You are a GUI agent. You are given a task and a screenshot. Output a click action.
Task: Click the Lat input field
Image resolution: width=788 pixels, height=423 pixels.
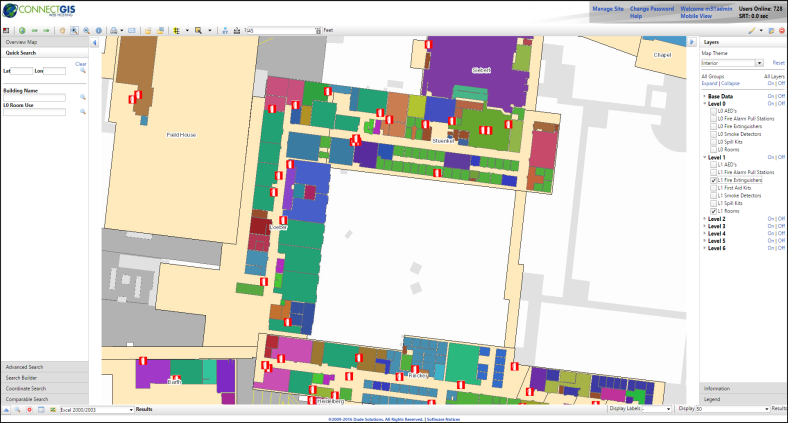coord(23,71)
